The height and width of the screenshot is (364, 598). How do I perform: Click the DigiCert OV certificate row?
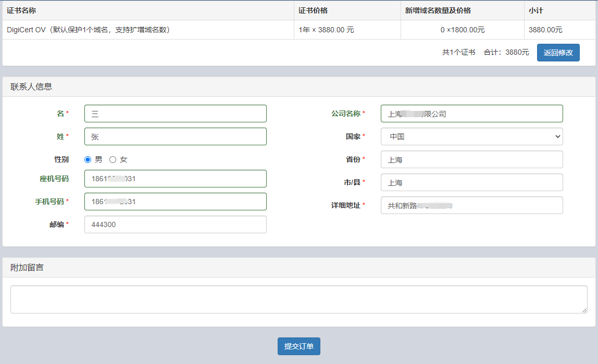(89, 30)
